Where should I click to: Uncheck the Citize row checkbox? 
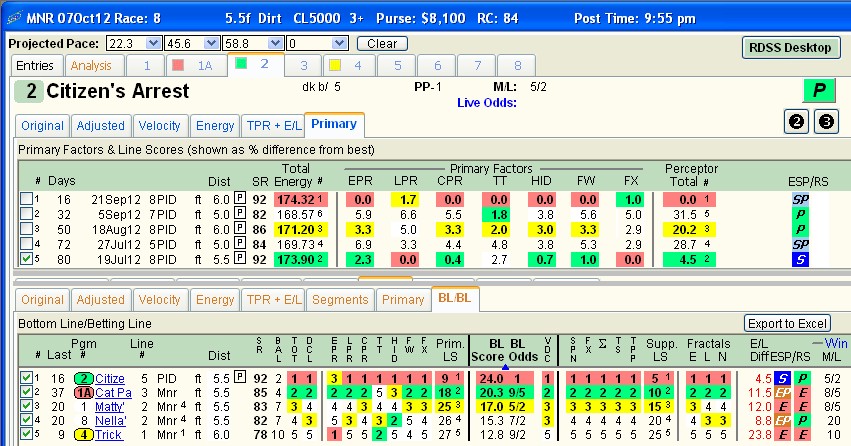coord(26,378)
